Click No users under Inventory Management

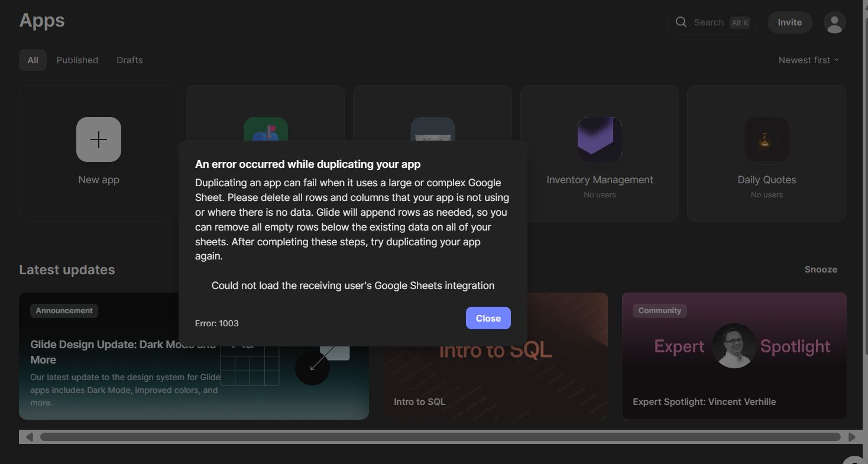click(x=600, y=194)
